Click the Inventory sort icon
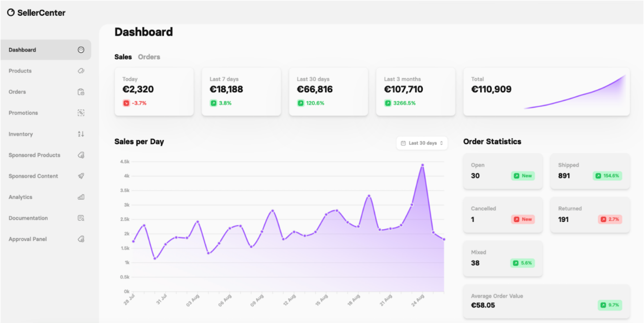Screen dimensions: 644x323 (x=81, y=134)
